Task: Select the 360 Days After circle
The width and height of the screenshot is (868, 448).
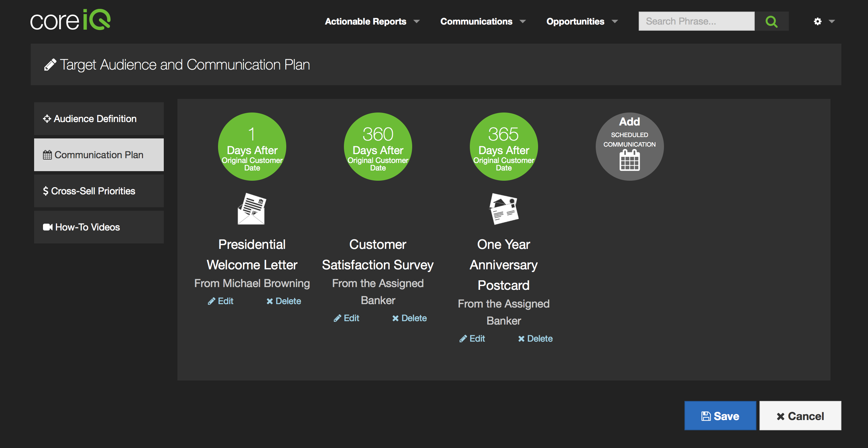Action: pyautogui.click(x=378, y=146)
